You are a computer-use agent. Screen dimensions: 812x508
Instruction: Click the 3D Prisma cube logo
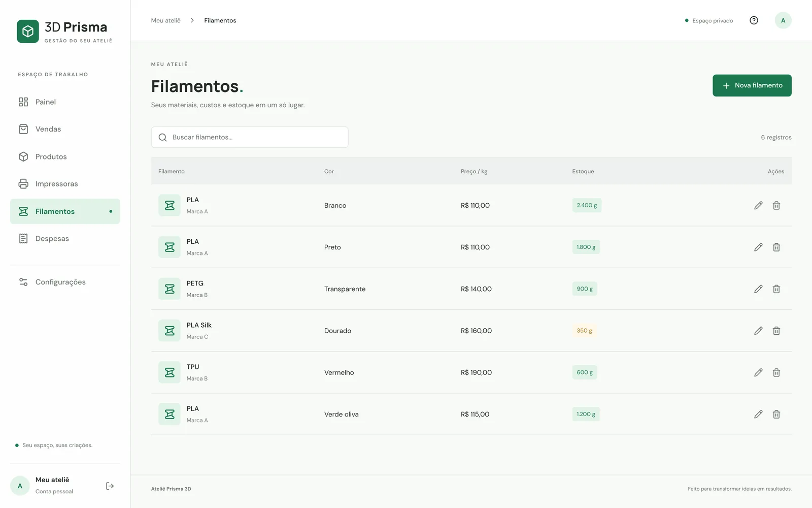tap(28, 31)
